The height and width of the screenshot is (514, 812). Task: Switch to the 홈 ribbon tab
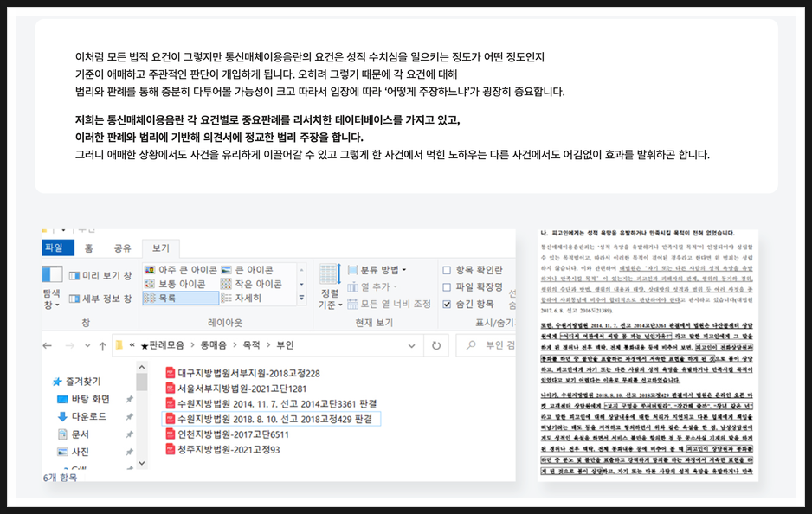88,248
